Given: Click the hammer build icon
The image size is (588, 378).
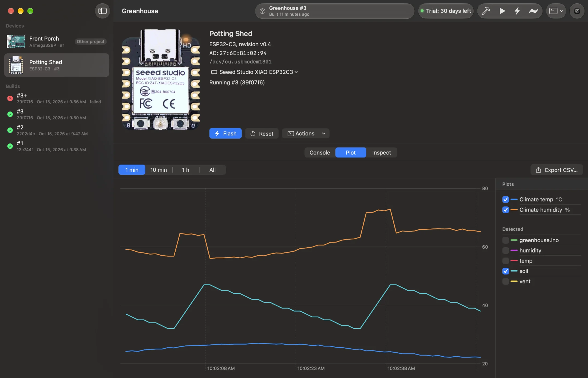Looking at the screenshot, I should point(486,11).
